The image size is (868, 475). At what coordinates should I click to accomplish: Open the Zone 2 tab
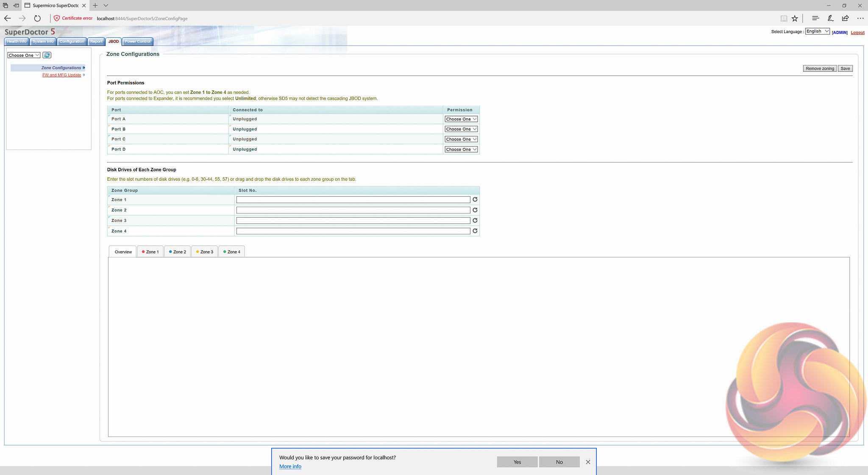tap(177, 252)
